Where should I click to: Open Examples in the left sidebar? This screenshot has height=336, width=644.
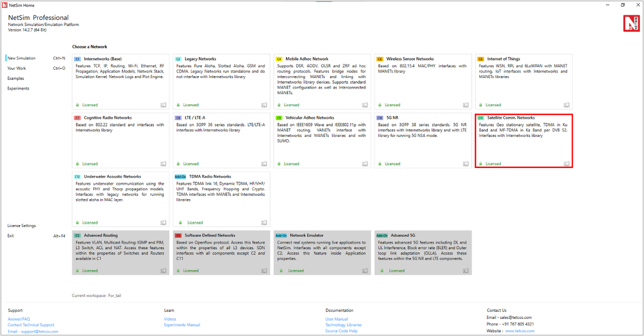16,78
